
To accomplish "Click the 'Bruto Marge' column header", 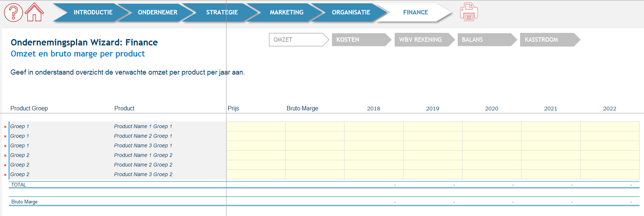I will [x=302, y=108].
